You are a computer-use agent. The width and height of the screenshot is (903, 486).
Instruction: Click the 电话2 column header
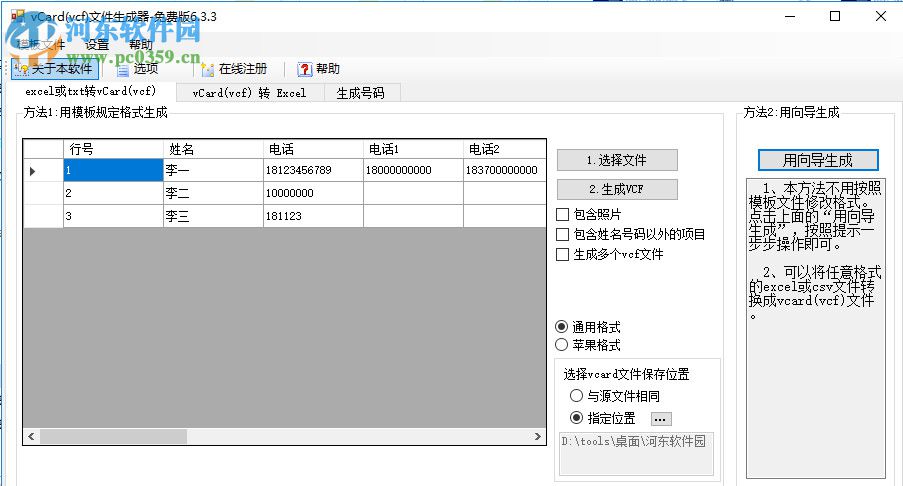[504, 149]
